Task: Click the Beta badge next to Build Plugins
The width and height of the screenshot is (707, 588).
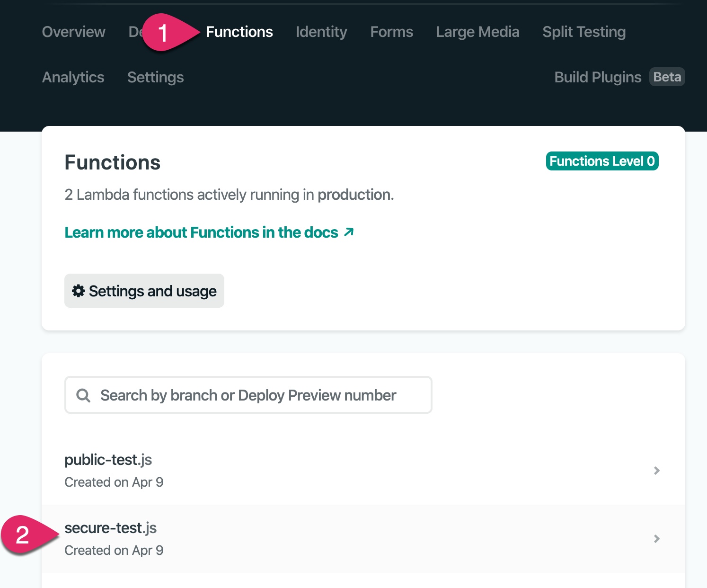Action: point(667,77)
